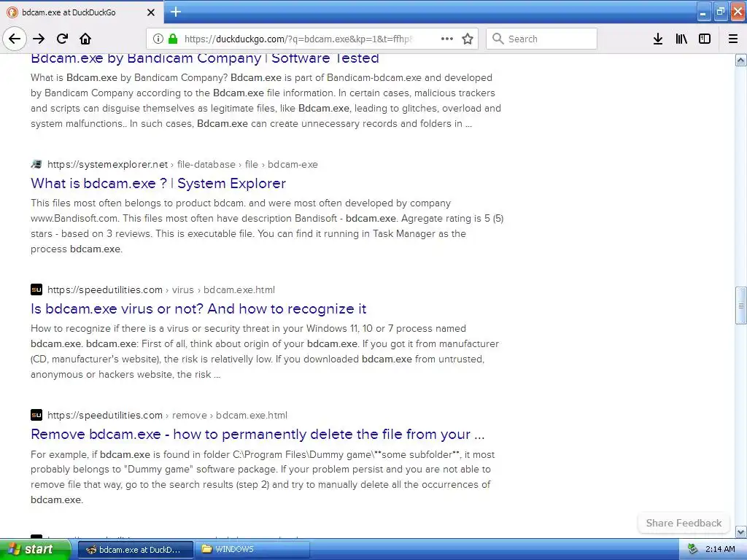Click the 2:14 AM taskbar clock

coord(720,550)
